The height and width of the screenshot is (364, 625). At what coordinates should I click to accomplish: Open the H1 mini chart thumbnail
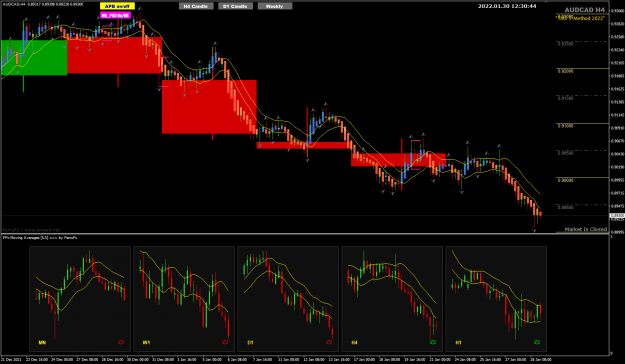[x=496, y=299]
